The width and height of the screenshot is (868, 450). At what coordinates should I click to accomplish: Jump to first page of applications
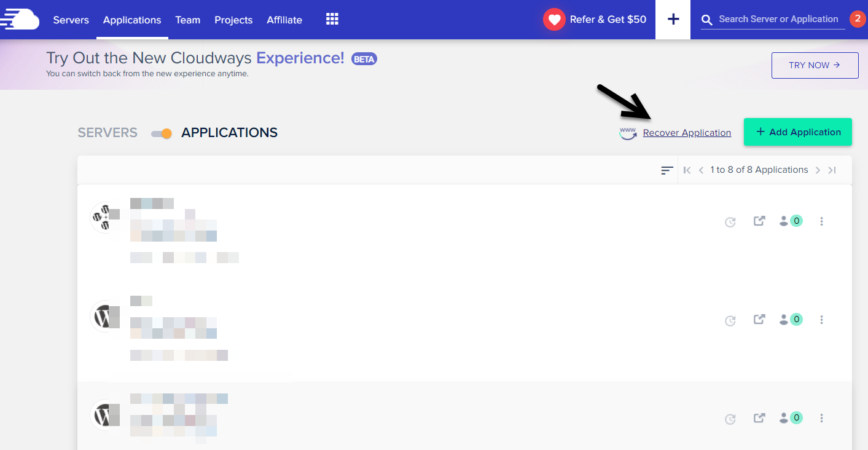pyautogui.click(x=687, y=170)
